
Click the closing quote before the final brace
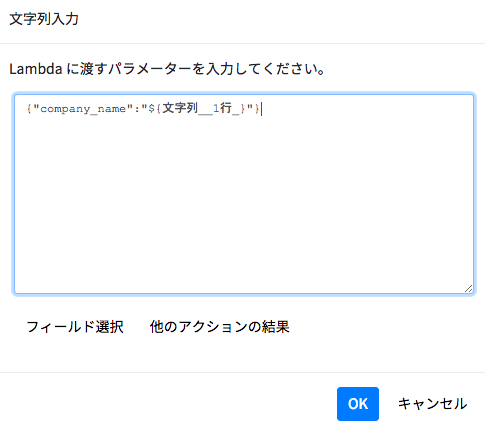[x=250, y=107]
